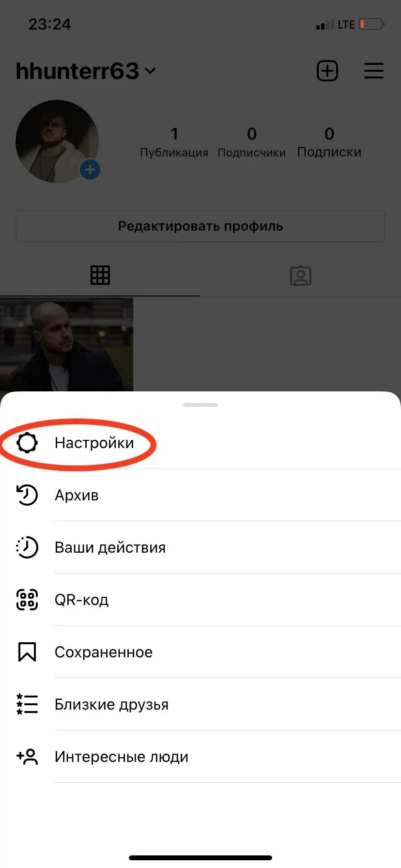Tap the Интересные люди add person icon

pyautogui.click(x=27, y=756)
